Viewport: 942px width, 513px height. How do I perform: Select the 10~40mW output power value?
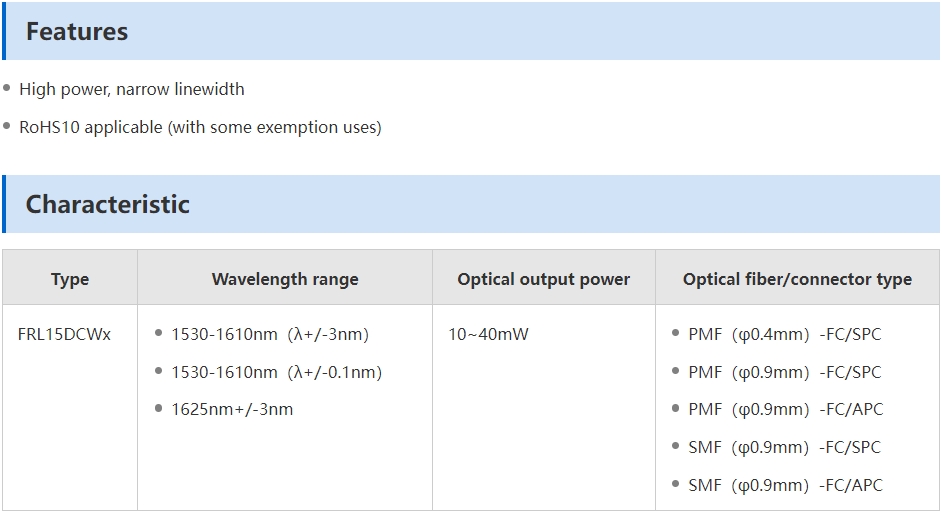tap(488, 334)
